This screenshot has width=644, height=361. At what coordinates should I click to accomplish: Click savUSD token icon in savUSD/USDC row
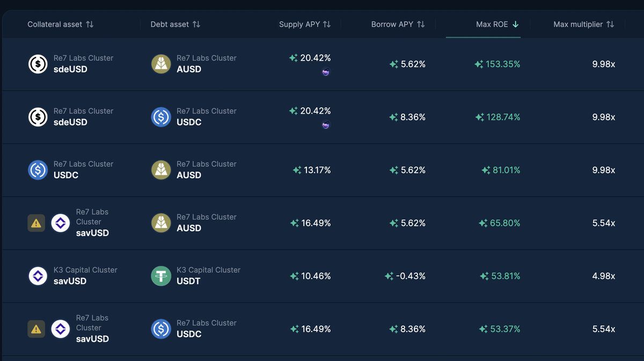pos(61,329)
